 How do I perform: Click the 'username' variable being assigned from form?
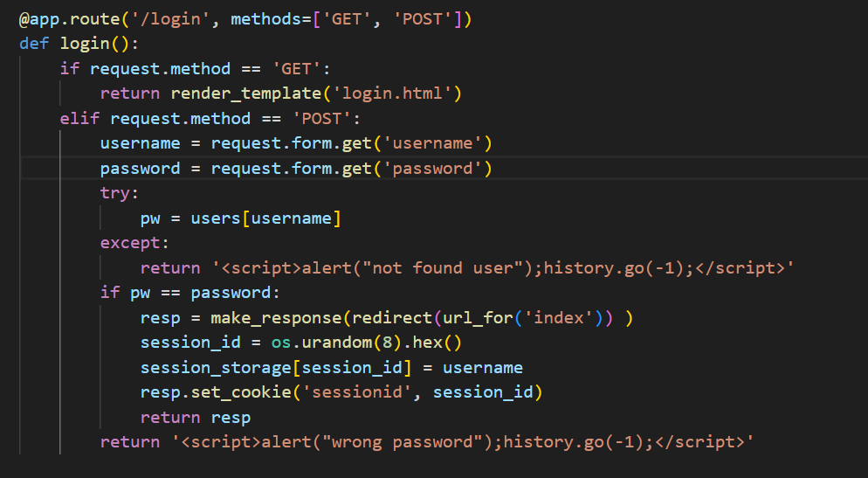click(140, 143)
